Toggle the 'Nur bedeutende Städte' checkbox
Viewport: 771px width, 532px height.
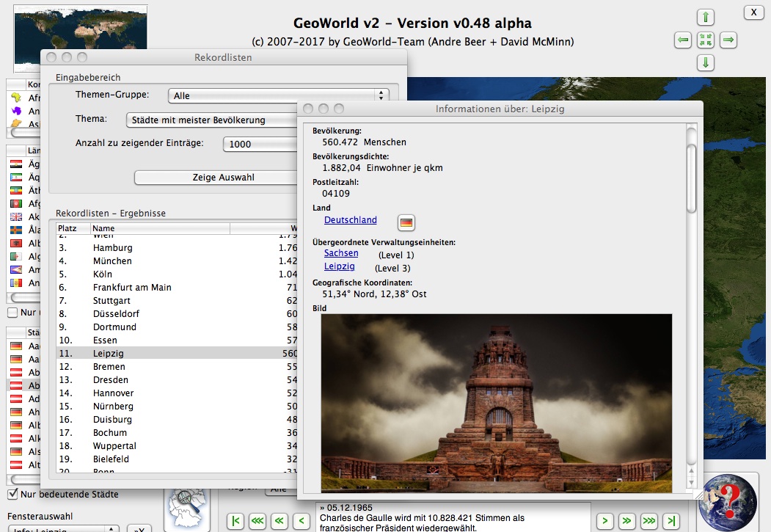[x=13, y=494]
